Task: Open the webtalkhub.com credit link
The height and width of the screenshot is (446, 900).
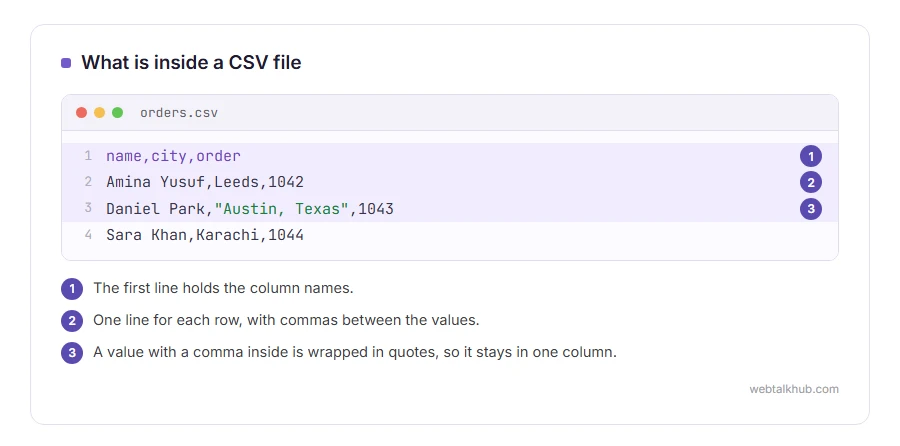Action: 794,389
